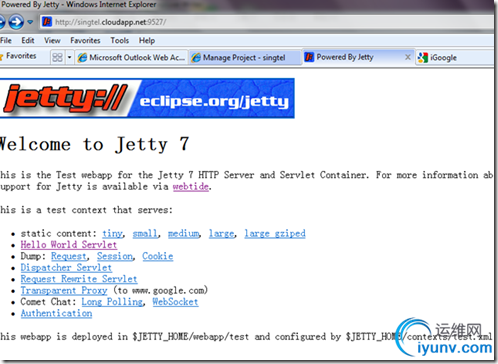The height and width of the screenshot is (364, 498).
Task: Open the File menu
Action: pos(6,40)
